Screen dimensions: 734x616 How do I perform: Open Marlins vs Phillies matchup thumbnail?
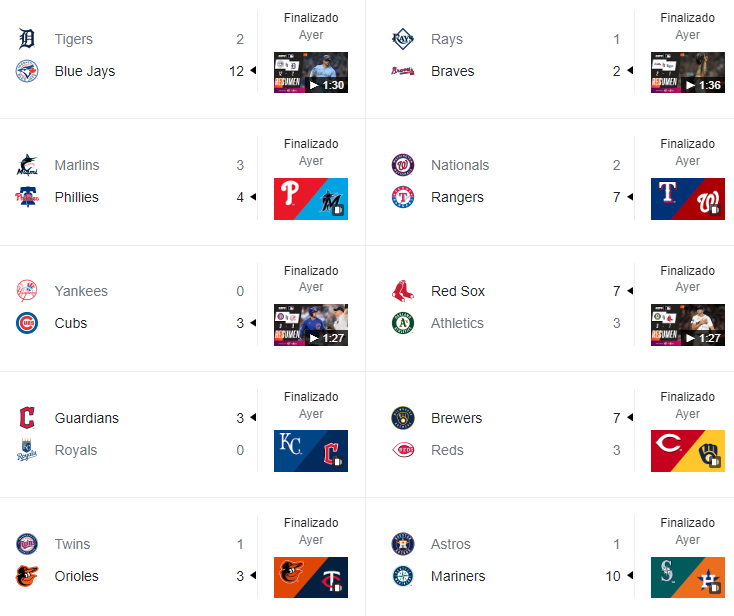[x=311, y=199]
